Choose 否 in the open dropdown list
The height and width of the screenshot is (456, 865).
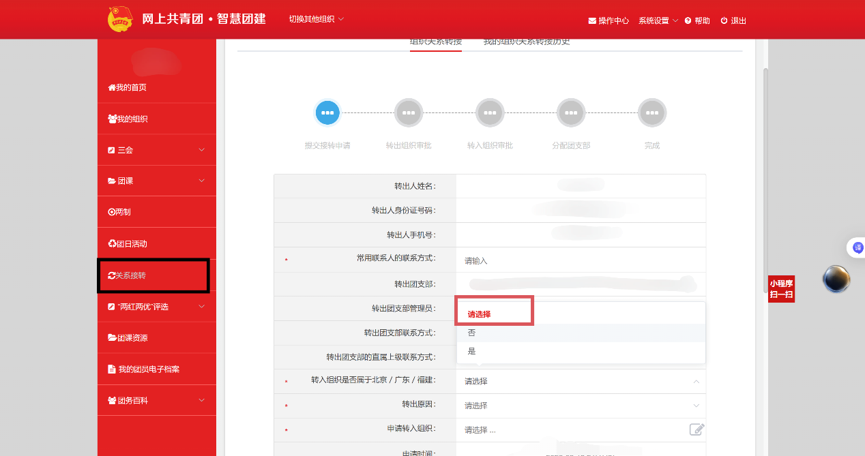pyautogui.click(x=581, y=333)
